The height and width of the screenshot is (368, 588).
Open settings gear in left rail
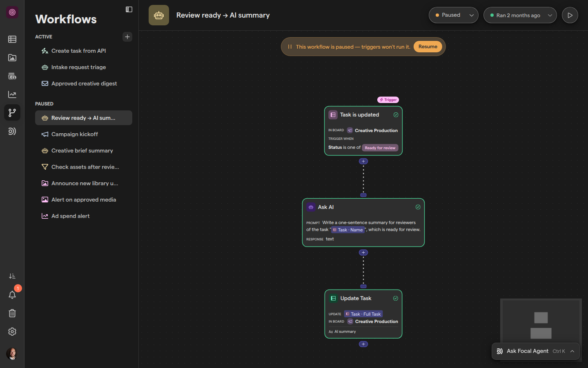coord(12,332)
